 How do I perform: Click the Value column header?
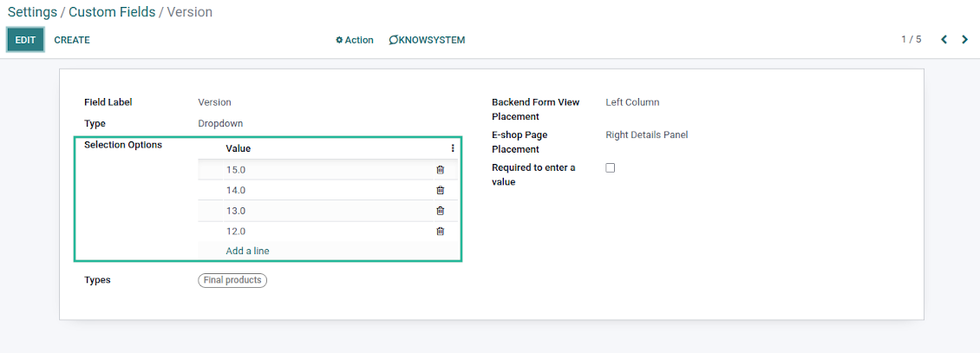tap(238, 148)
